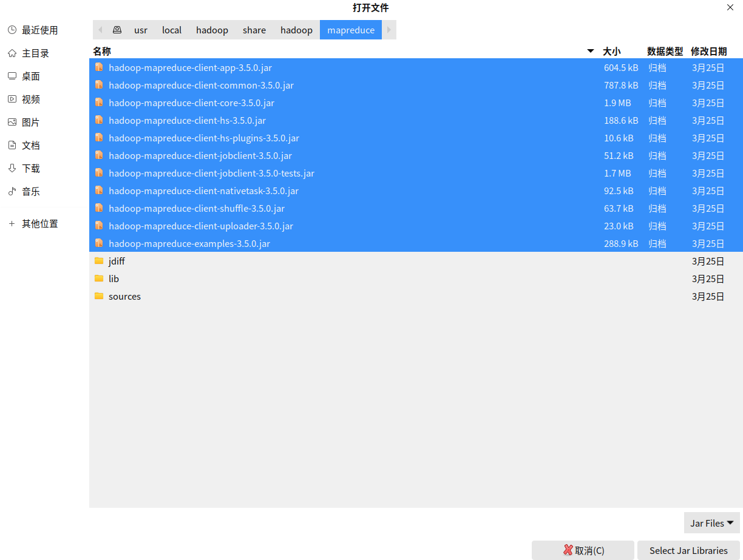Cancel the dialog with 取消(C)
This screenshot has width=743, height=560.
tap(583, 550)
